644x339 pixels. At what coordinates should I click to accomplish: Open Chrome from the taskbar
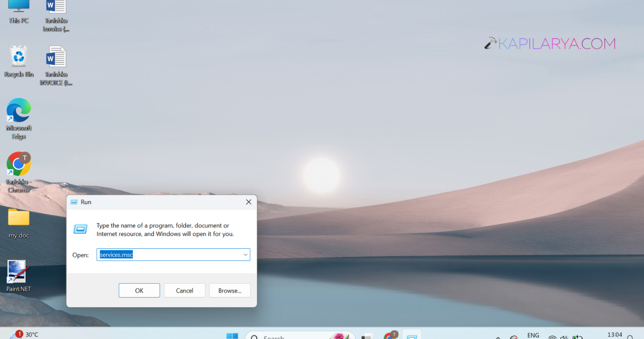point(390,335)
